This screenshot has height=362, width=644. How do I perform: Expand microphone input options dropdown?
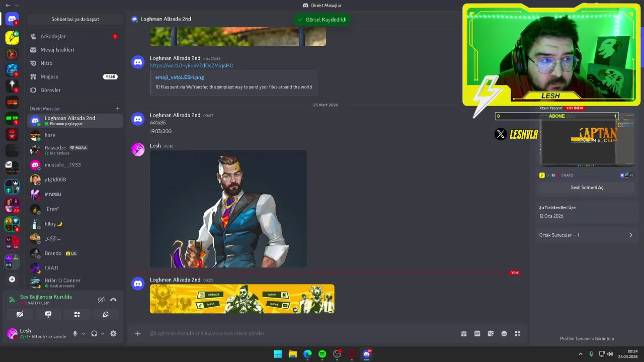84,333
